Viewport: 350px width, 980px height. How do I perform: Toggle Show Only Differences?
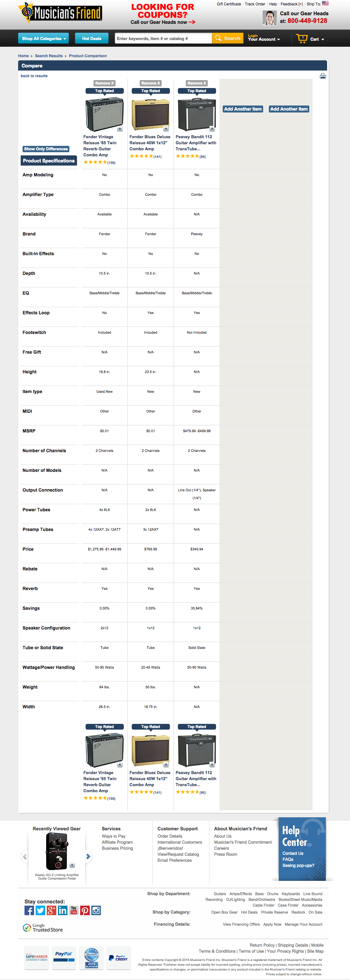coord(46,149)
